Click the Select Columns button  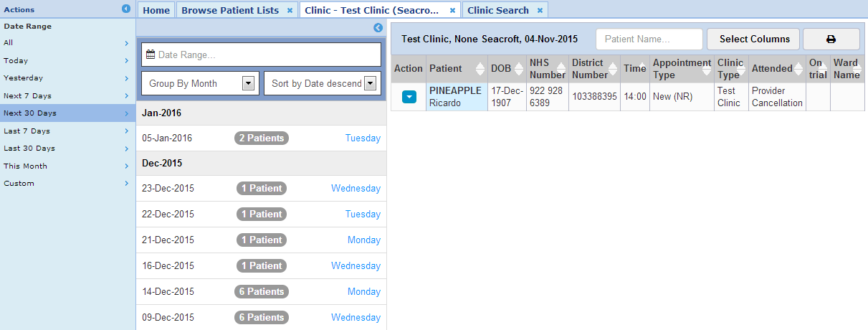pyautogui.click(x=754, y=39)
